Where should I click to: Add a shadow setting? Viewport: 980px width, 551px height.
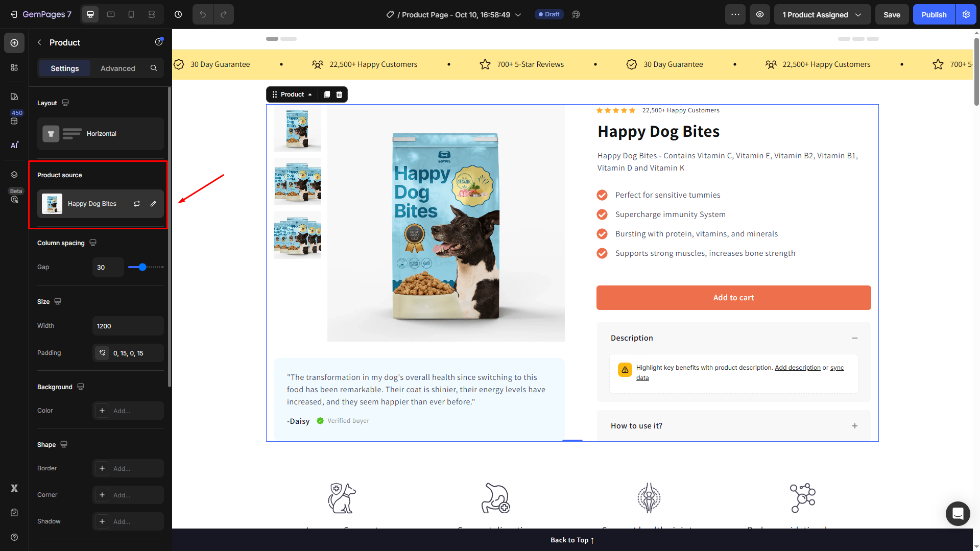[x=128, y=521]
